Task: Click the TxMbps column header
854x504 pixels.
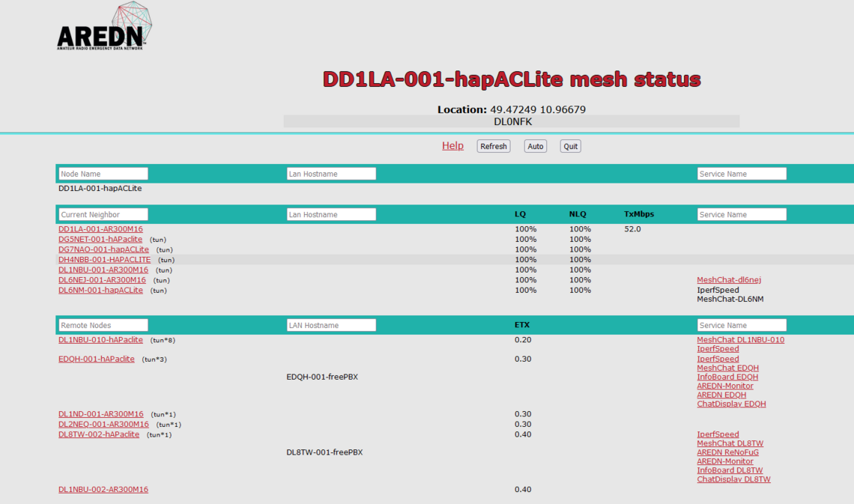Action: tap(639, 214)
